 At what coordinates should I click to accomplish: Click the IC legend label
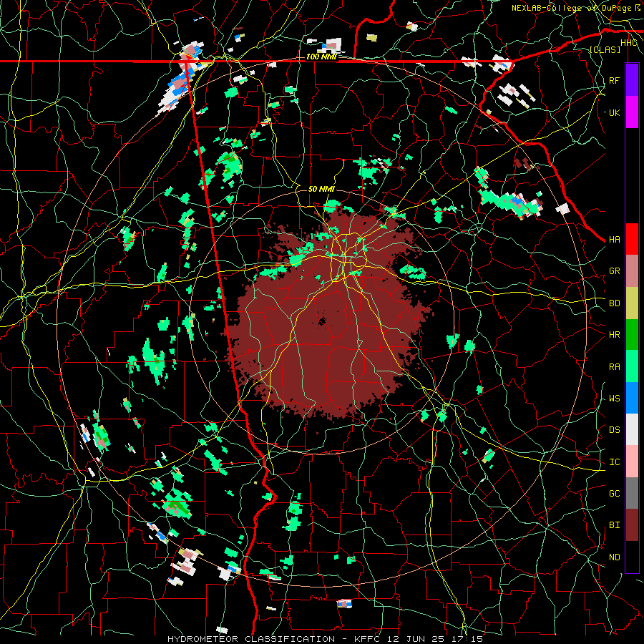click(x=615, y=462)
